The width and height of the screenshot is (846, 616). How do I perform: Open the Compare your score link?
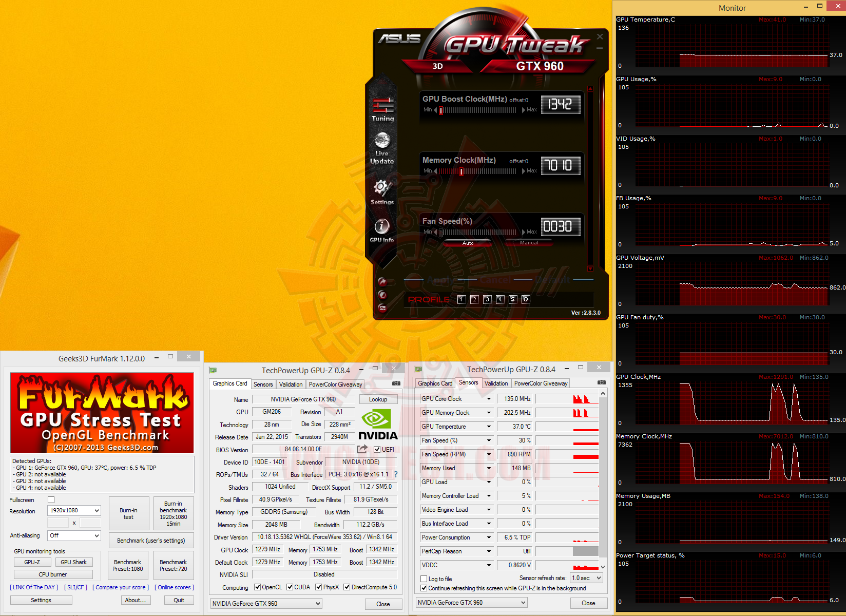point(121,587)
